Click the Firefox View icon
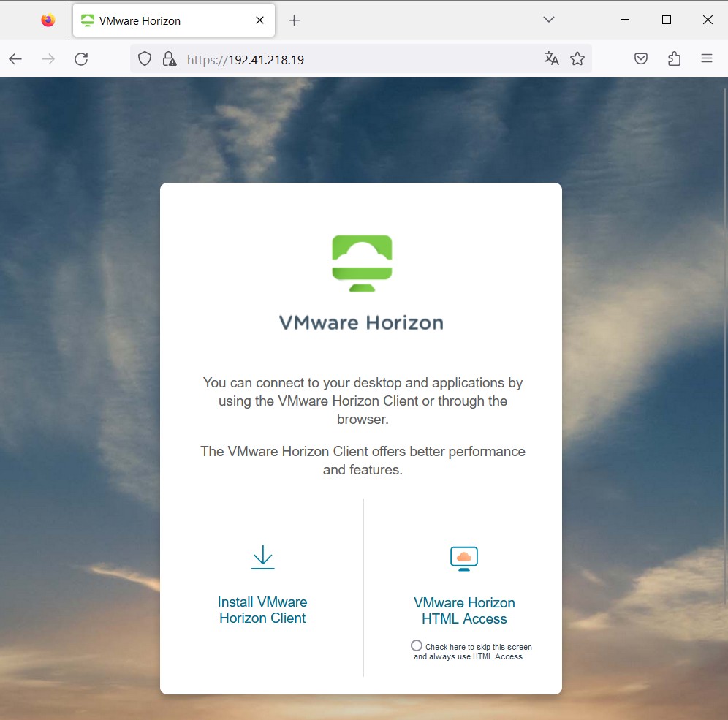 pyautogui.click(x=48, y=20)
